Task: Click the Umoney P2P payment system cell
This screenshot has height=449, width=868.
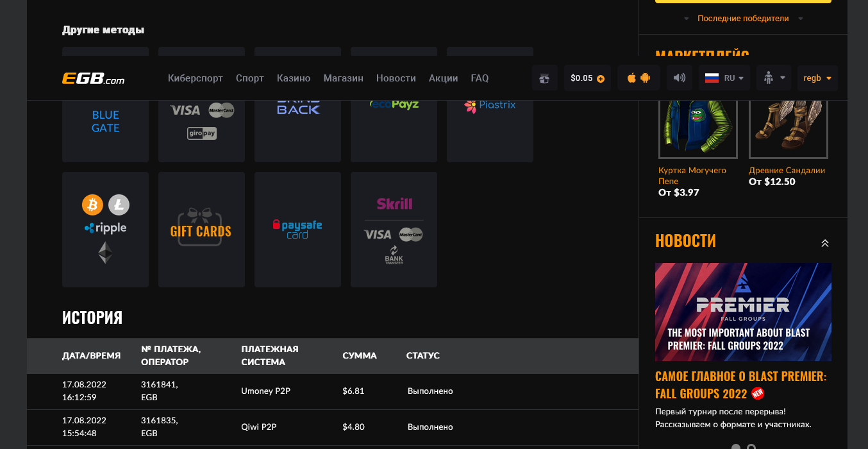Action: (x=265, y=391)
